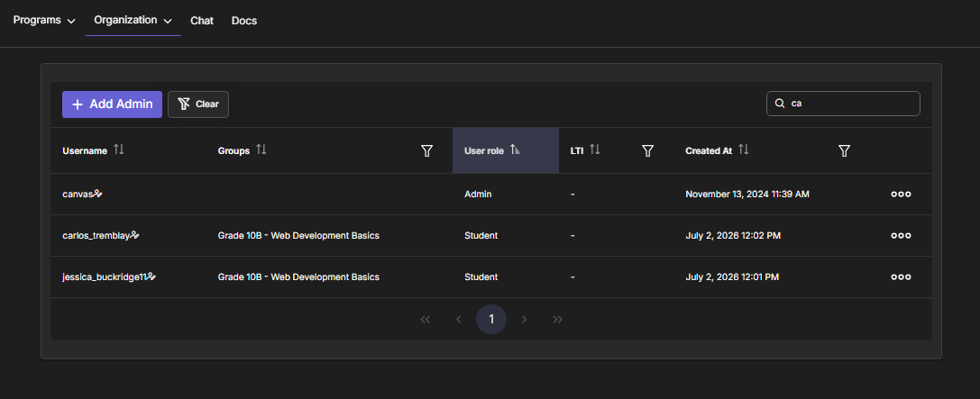Toggle User role sort order
The width and height of the screenshot is (980, 399).
click(515, 150)
